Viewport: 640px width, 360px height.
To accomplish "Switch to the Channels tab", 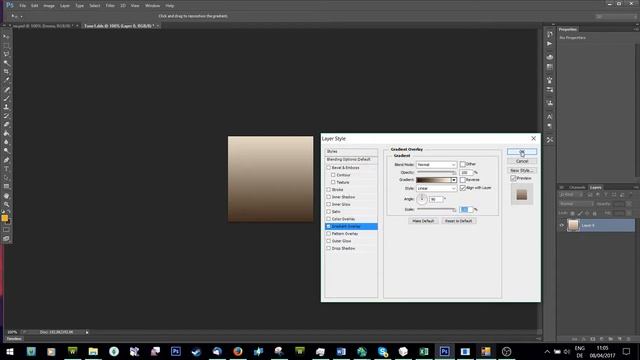I will point(577,187).
